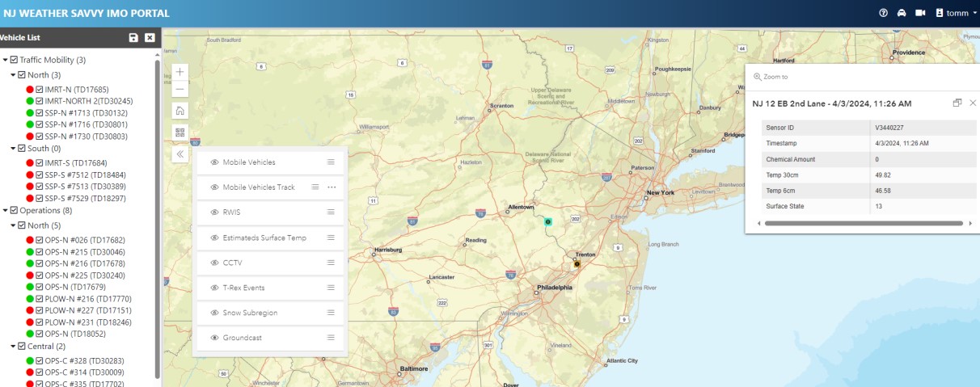
Task: Hide the CCTV layer using eye icon
Action: 215,263
